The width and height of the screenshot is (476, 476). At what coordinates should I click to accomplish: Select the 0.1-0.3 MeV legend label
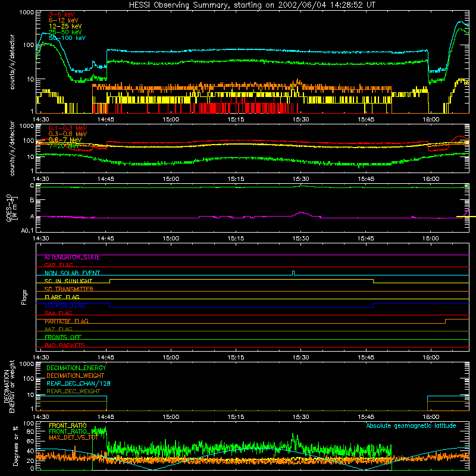tap(68, 128)
